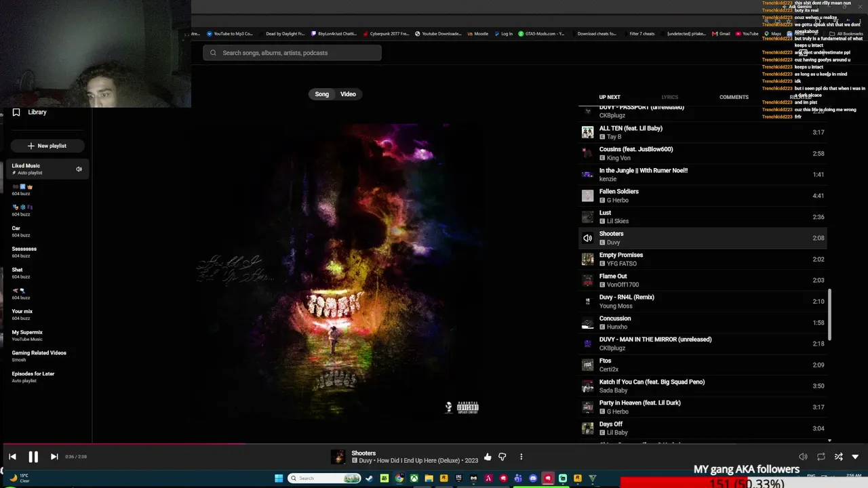868x488 pixels.
Task: Open the weather widget on taskbar
Action: click(x=20, y=479)
